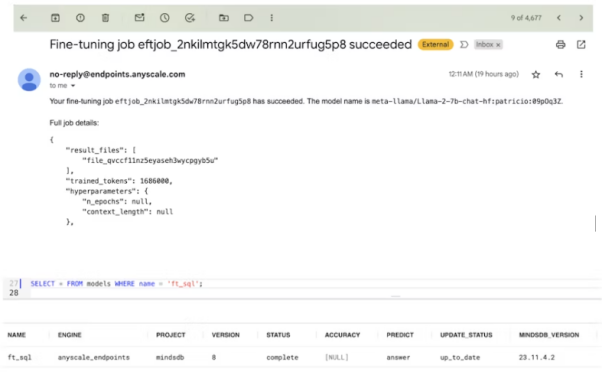This screenshot has width=602, height=372.
Task: Click the email vertical scrollbar
Action: pos(596,223)
